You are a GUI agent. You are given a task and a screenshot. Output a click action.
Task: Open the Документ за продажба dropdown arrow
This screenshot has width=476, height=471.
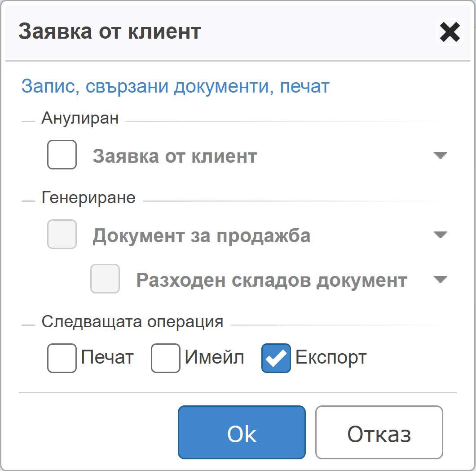tap(441, 235)
